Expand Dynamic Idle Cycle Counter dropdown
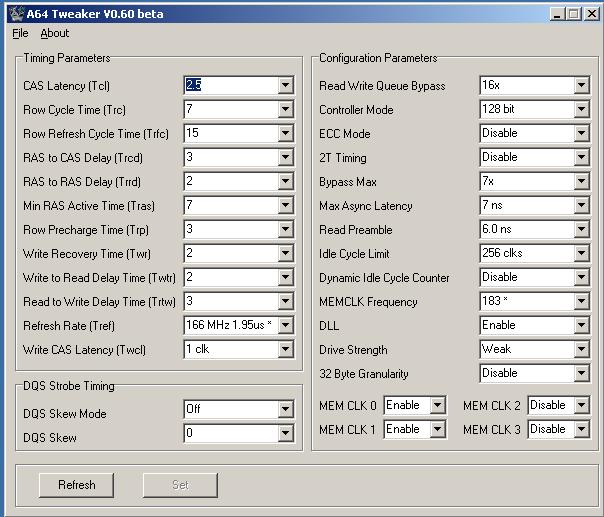This screenshot has height=517, width=604. coord(581,277)
